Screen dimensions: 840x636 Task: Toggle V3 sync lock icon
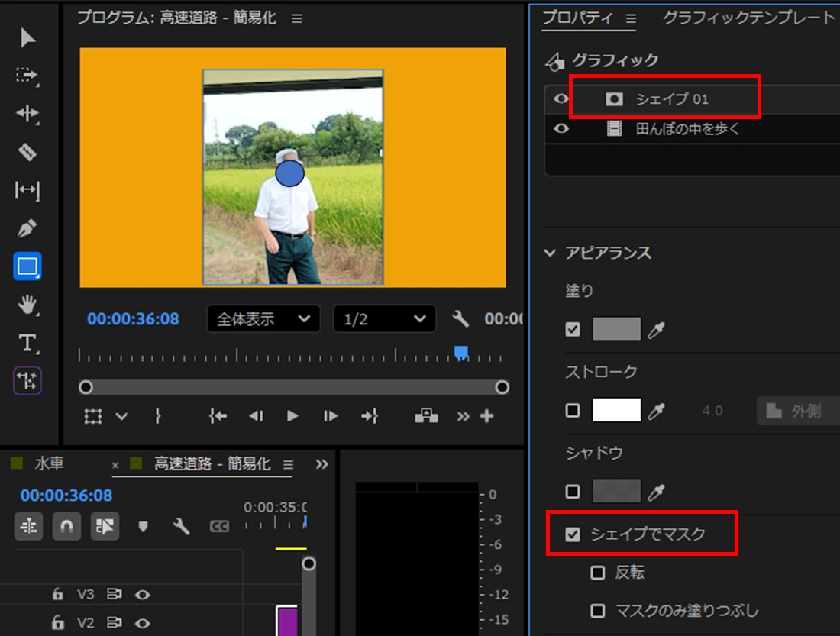pos(114,594)
